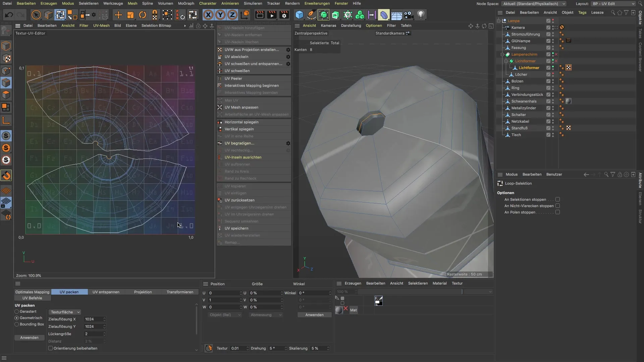Image resolution: width=644 pixels, height=362 pixels.
Task: Step the Zielauflösung X value spinner
Action: point(104,319)
